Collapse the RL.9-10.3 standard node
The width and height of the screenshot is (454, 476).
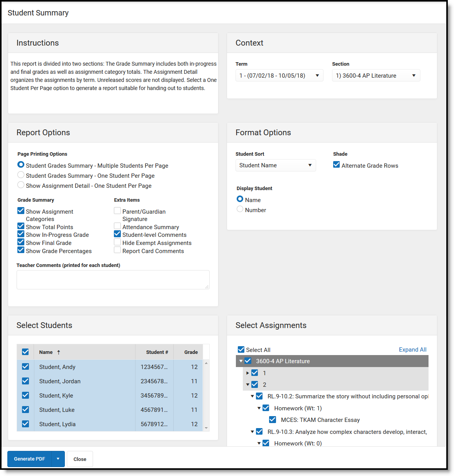pos(252,432)
